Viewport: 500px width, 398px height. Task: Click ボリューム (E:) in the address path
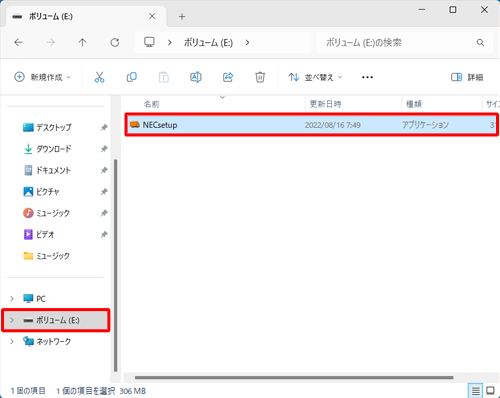[x=208, y=43]
